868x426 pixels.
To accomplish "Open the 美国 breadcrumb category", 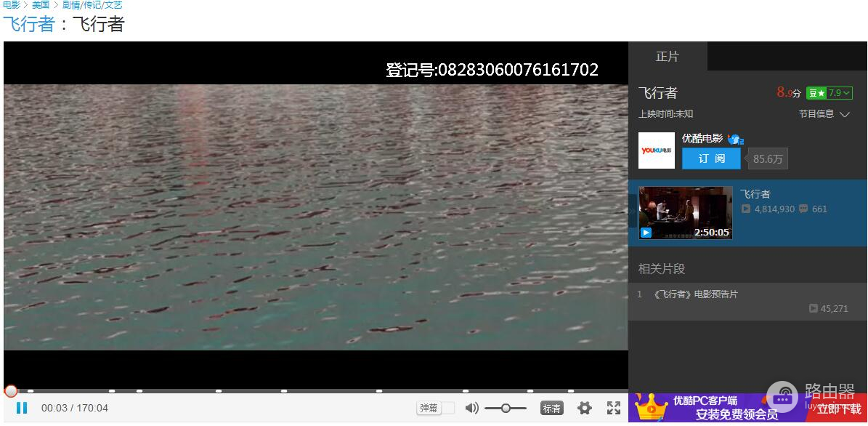I will coord(41,5).
